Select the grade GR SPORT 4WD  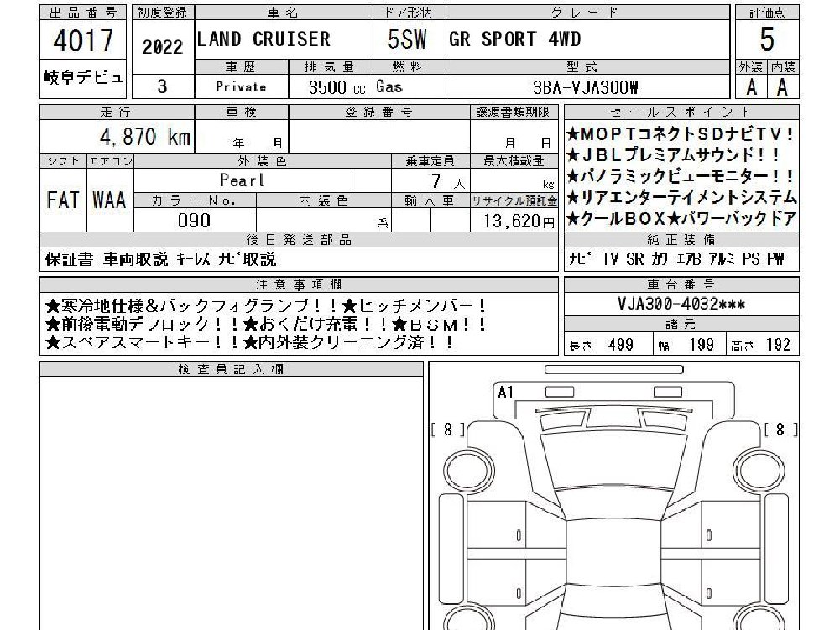point(514,39)
